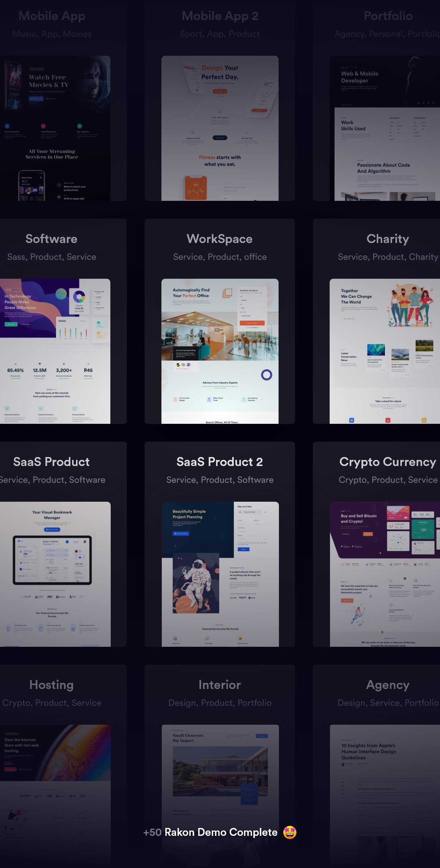Click the purple ring icon in WorkSpace preview
440x868 pixels.
coord(266,375)
